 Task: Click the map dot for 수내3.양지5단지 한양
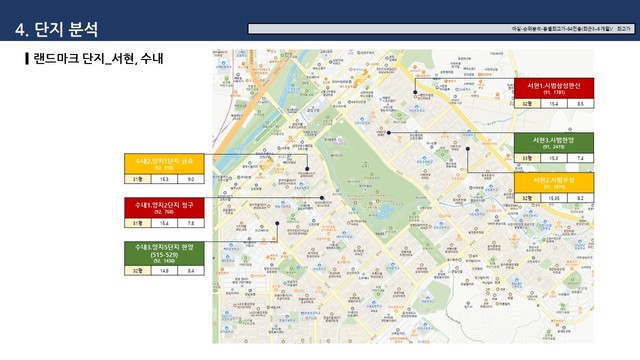(277, 223)
